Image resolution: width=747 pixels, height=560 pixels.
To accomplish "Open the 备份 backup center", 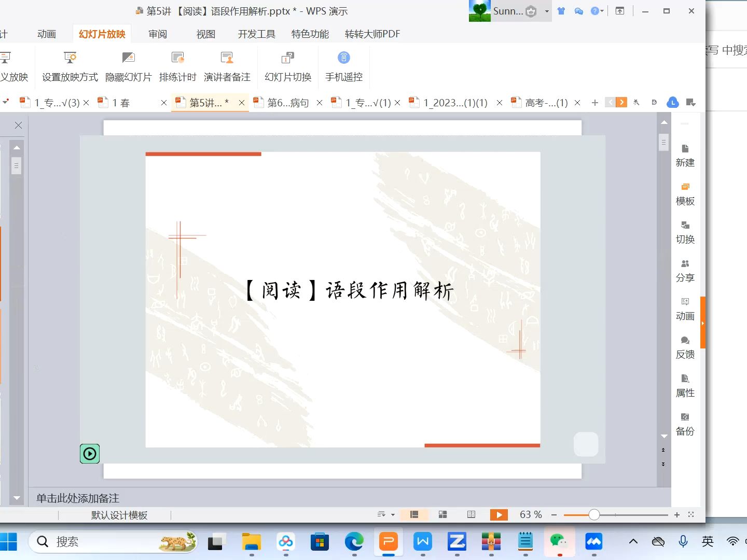I will click(685, 424).
